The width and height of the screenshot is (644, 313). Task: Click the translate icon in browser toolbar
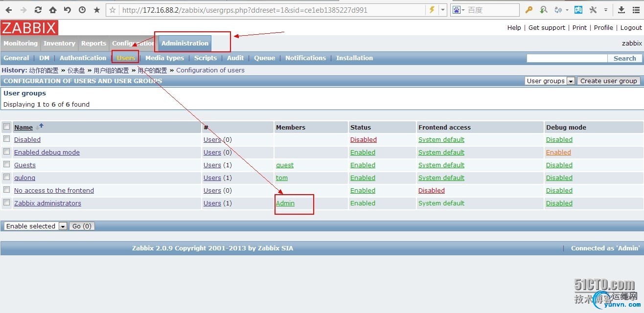pyautogui.click(x=558, y=10)
